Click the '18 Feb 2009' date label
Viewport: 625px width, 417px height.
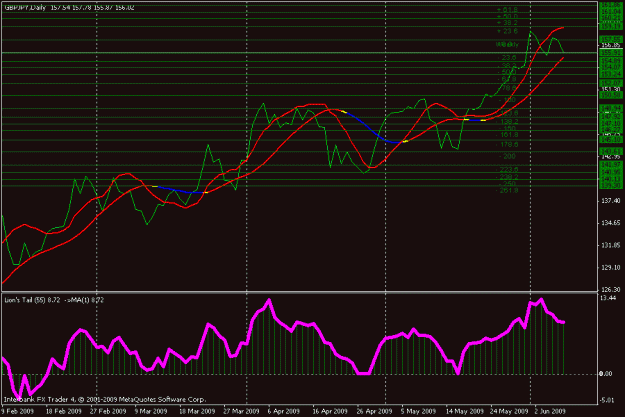click(63, 411)
